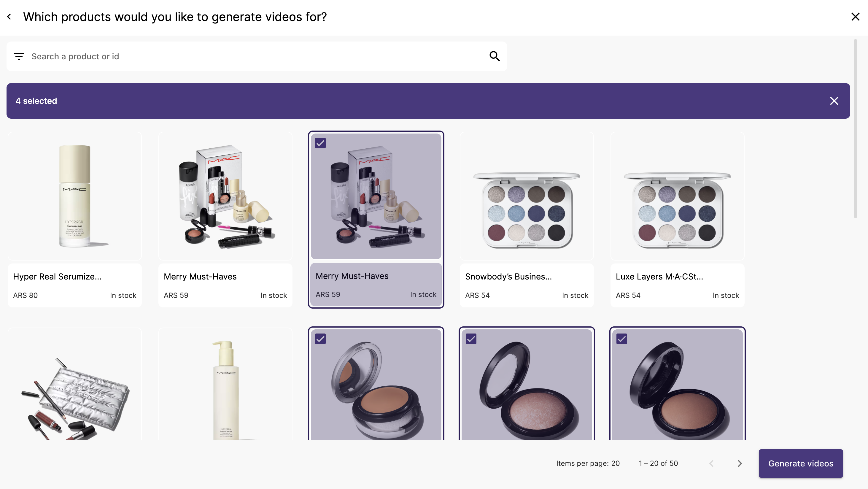Open the filter options icon
This screenshot has width=868, height=489.
pos(19,56)
